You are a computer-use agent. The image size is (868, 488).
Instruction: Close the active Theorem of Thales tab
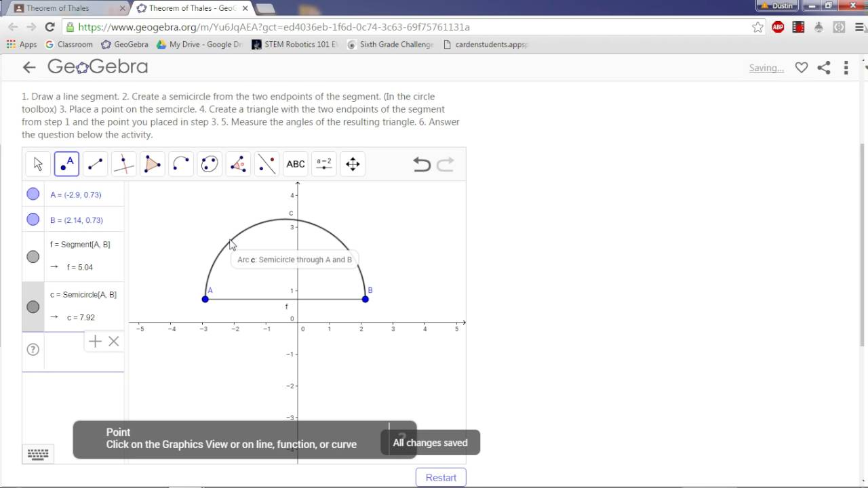click(245, 8)
